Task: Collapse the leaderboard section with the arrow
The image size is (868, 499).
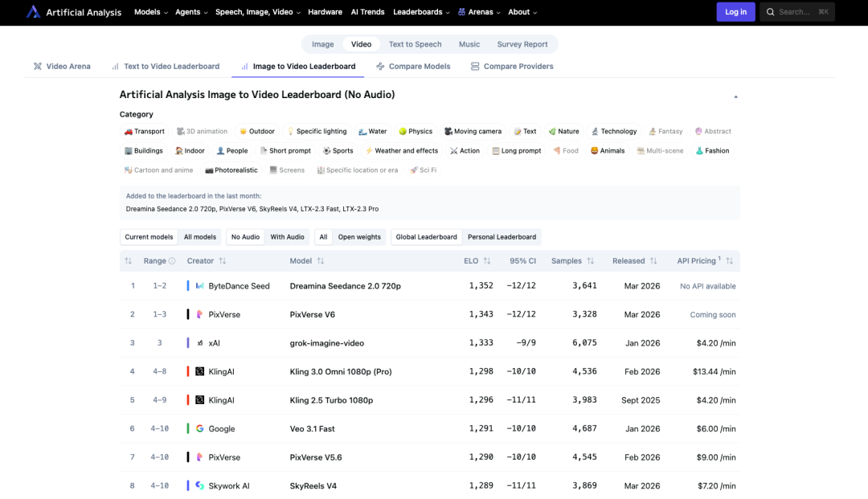Action: [735, 96]
